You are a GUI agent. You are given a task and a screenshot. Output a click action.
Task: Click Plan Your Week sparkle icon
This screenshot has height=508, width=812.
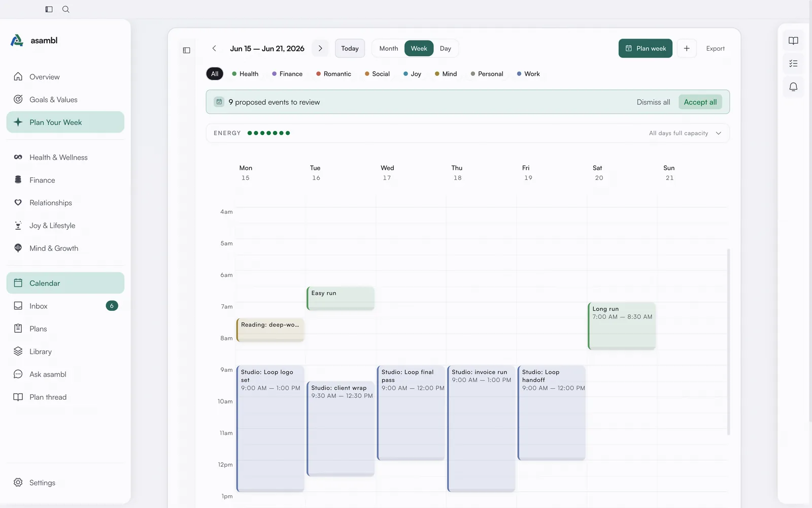tap(18, 122)
